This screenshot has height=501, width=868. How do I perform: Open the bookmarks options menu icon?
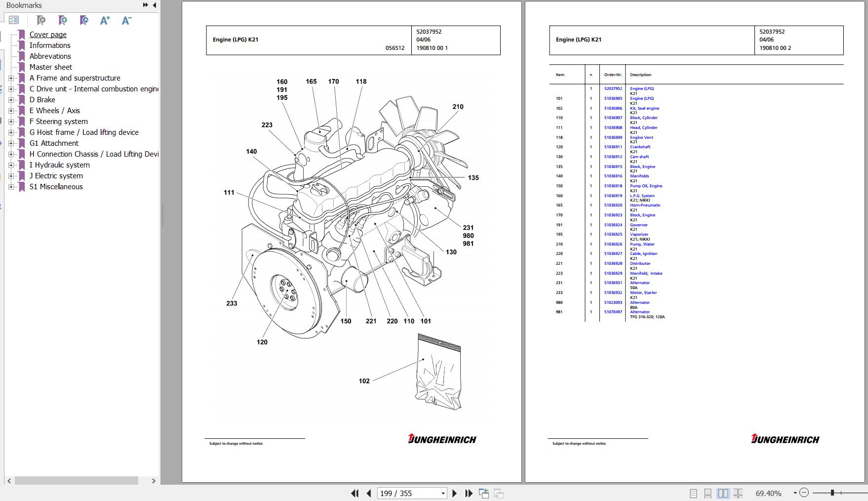pos(14,20)
